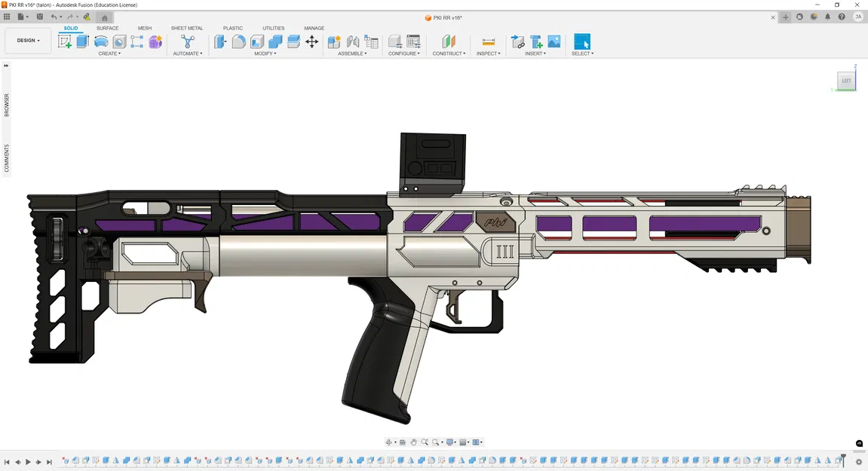
Task: Expand the CREATE menu
Action: pyautogui.click(x=109, y=54)
